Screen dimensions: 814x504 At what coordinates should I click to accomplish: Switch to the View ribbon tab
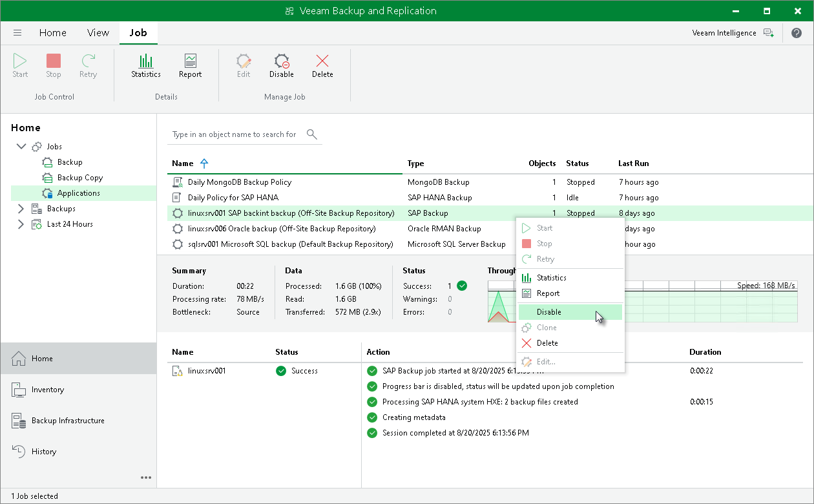pos(98,33)
